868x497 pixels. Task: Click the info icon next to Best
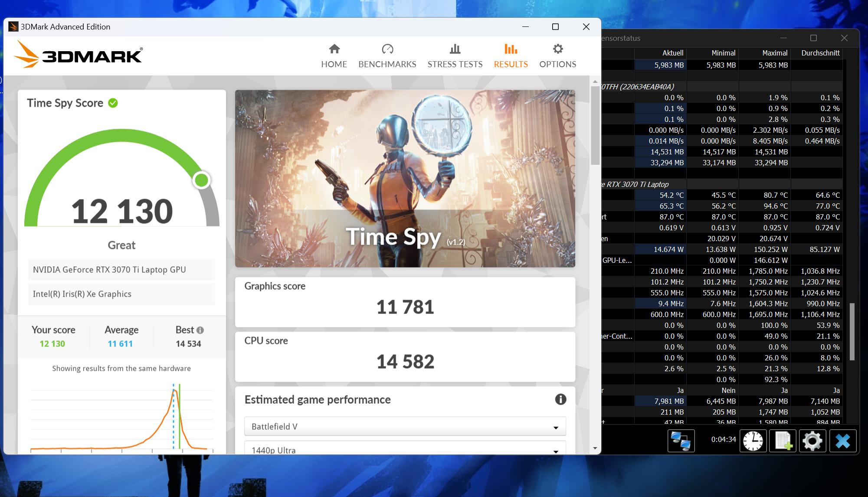200,330
